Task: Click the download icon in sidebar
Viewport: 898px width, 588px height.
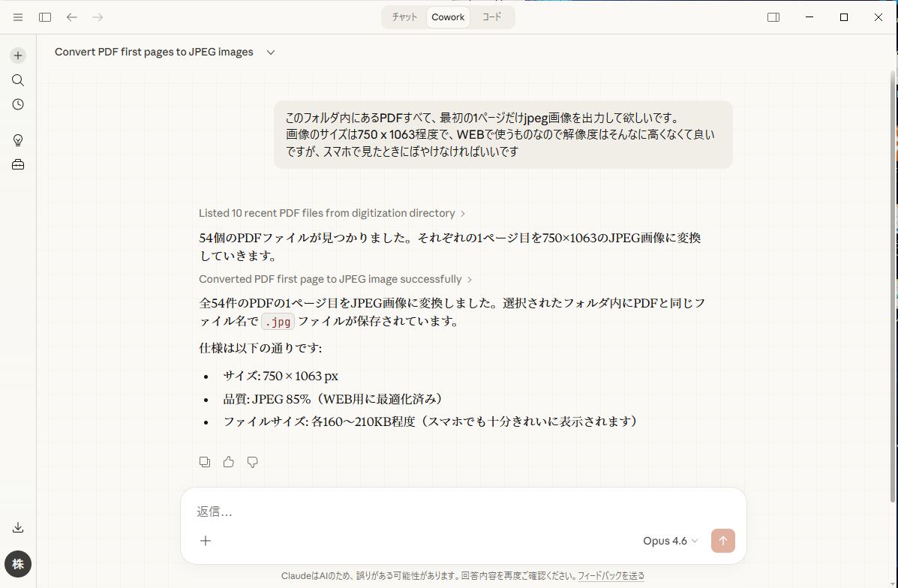Action: 18,527
